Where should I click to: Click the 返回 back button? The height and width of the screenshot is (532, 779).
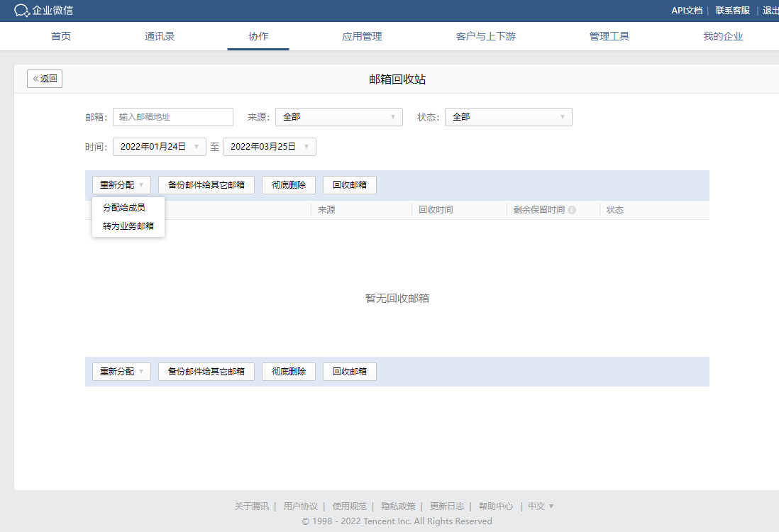coord(45,79)
